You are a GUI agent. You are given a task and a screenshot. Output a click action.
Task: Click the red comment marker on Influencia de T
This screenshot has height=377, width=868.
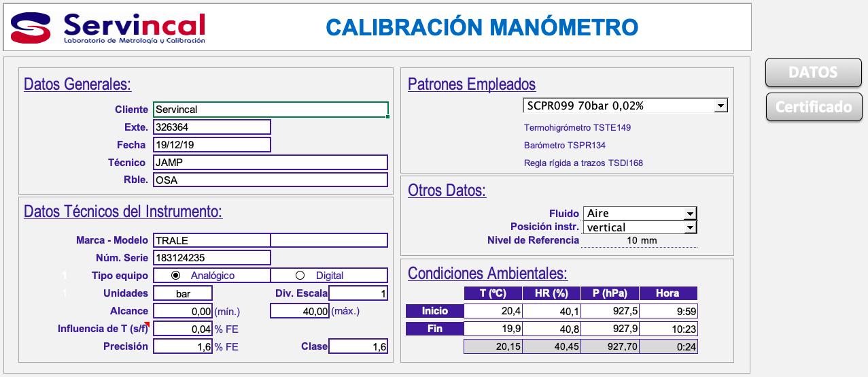146,325
